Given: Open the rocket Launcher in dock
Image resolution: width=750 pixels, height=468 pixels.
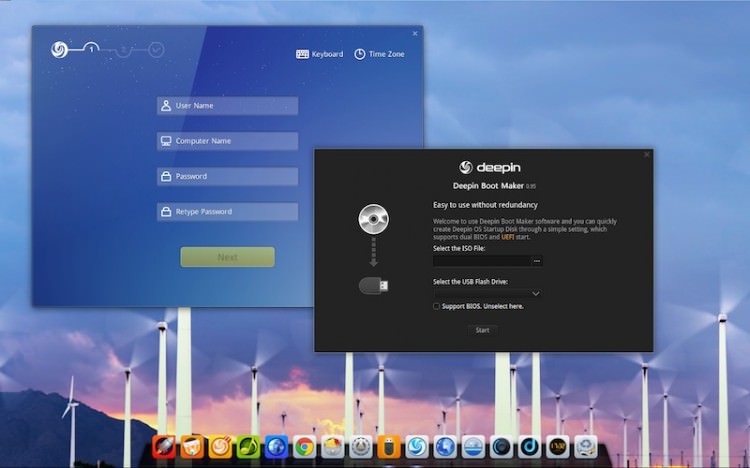Looking at the screenshot, I should 164,447.
